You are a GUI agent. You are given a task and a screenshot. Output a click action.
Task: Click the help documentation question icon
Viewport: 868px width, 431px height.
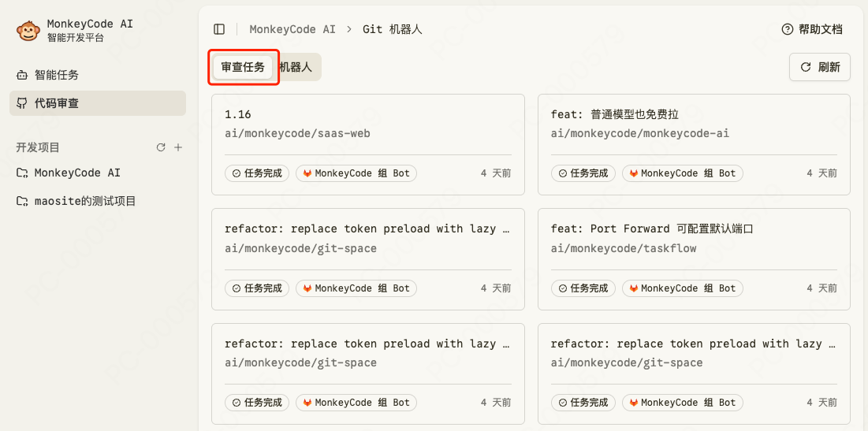787,29
